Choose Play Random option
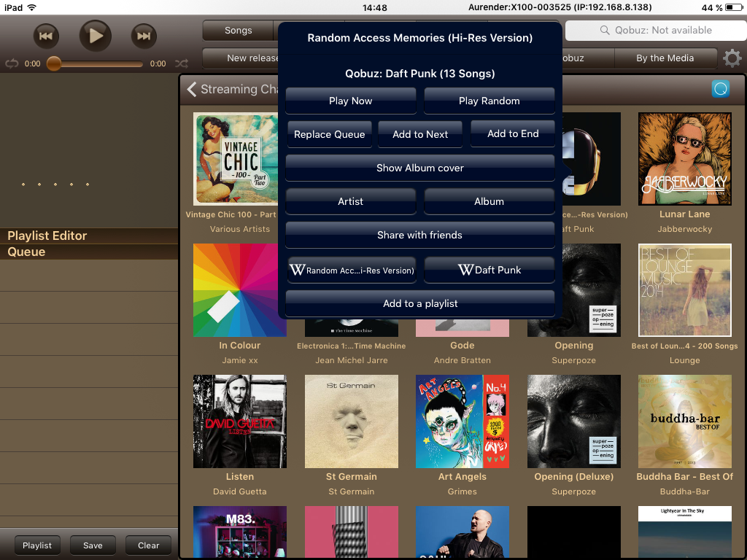This screenshot has width=747, height=560. coord(489,101)
